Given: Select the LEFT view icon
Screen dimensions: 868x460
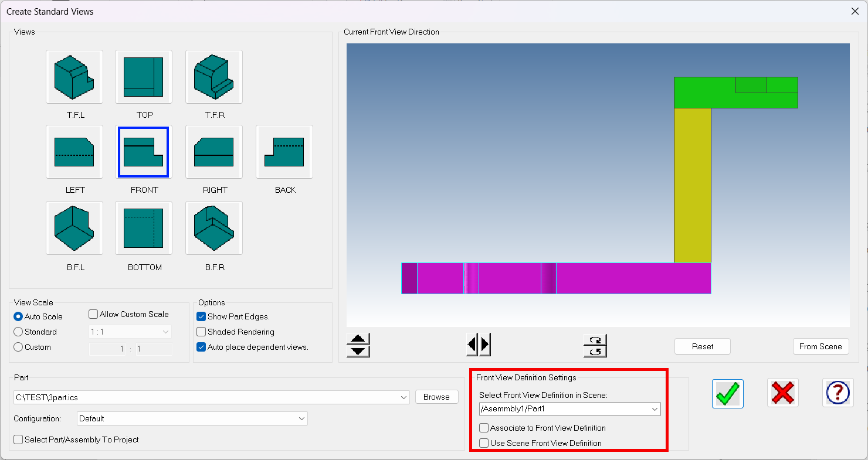Looking at the screenshot, I should (74, 152).
